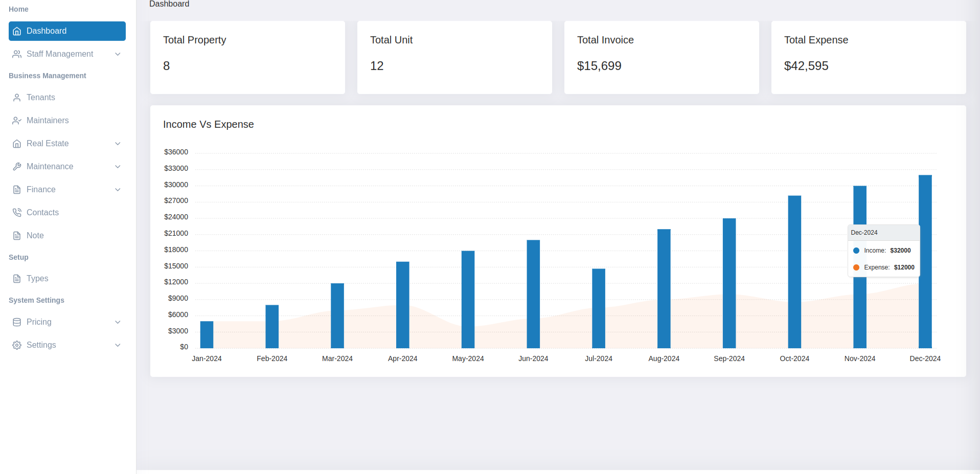Click the Maintenance wrench icon
This screenshot has height=474, width=980.
point(17,167)
